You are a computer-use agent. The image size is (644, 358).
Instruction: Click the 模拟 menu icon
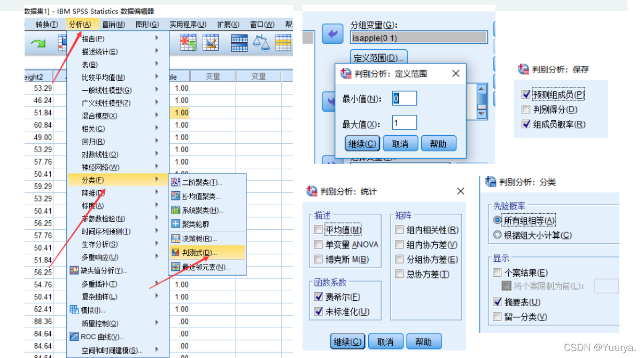[x=75, y=310]
